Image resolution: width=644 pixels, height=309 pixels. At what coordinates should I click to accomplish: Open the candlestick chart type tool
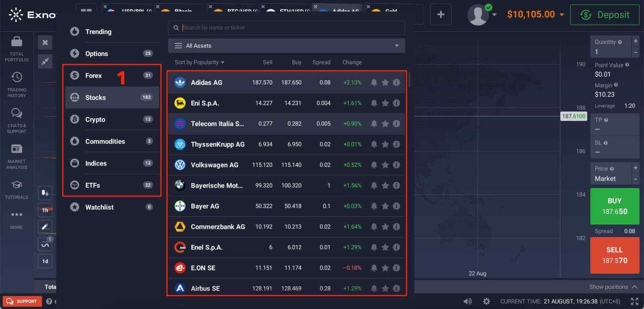click(45, 193)
